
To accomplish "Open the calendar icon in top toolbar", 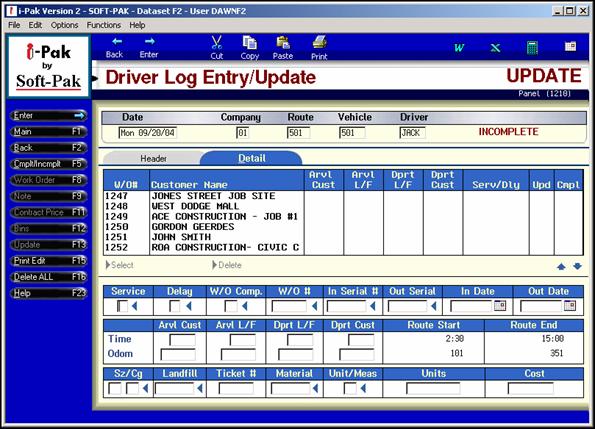I will (570, 47).
